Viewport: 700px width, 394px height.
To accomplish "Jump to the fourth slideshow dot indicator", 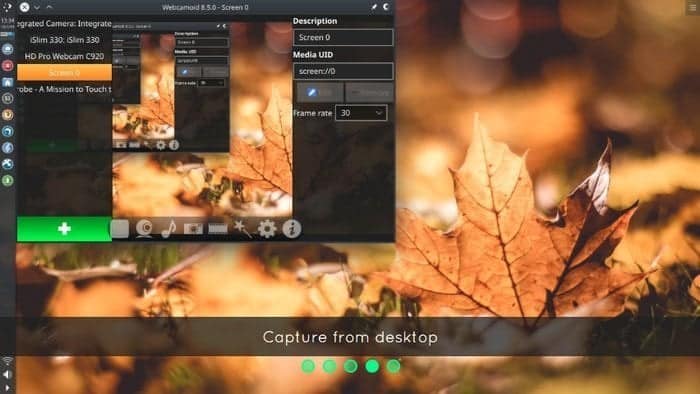I will pyautogui.click(x=372, y=366).
